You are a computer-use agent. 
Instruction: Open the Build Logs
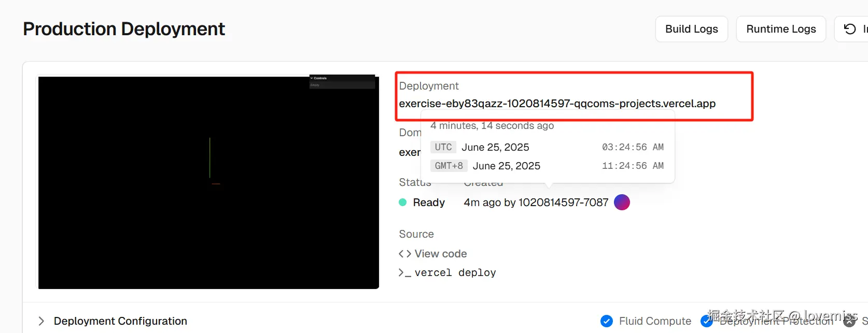(691, 29)
